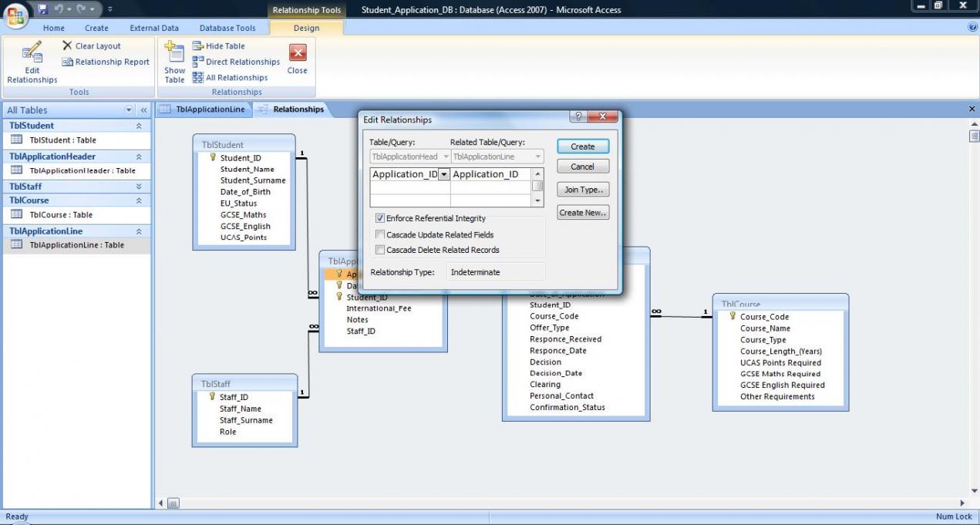Screen dimensions: 980x525
Task: Click the Cancel button in dialog
Action: click(583, 167)
